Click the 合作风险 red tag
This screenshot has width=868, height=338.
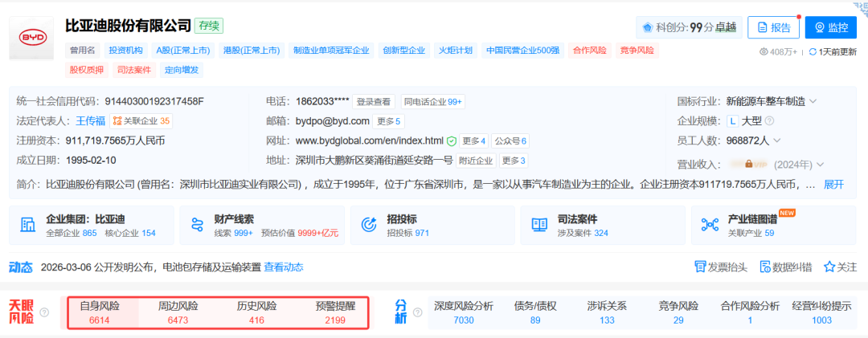(x=590, y=51)
